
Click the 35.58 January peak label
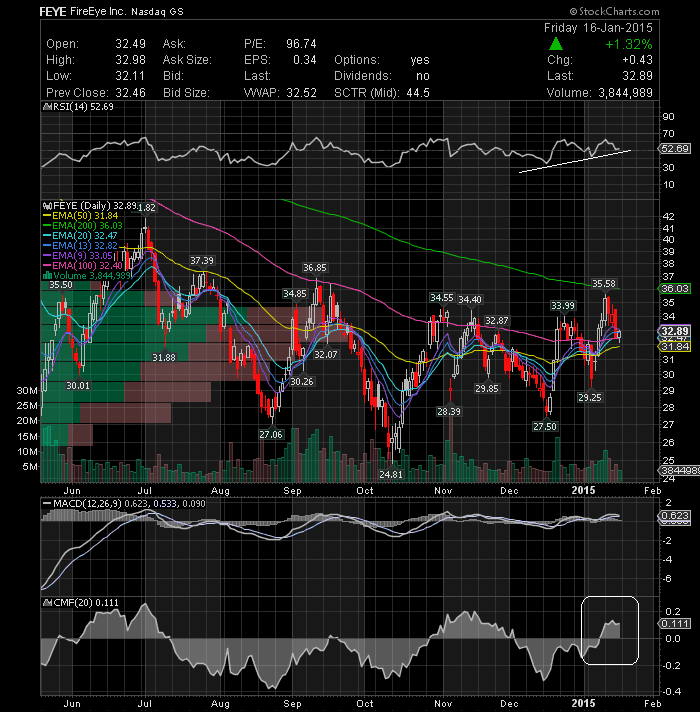tap(604, 284)
